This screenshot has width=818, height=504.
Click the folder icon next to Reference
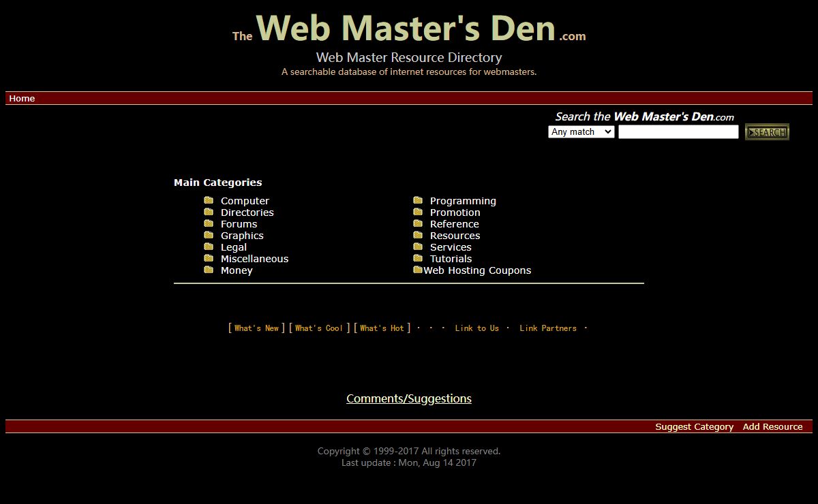coord(418,223)
